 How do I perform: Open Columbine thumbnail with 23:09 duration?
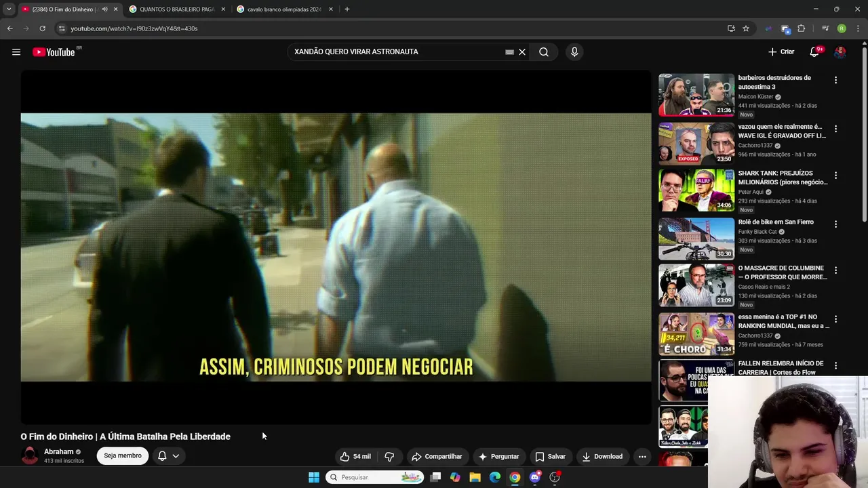point(696,286)
